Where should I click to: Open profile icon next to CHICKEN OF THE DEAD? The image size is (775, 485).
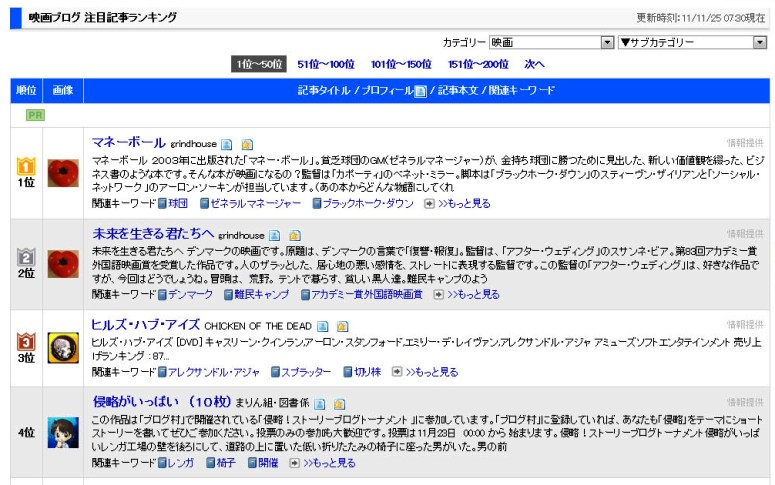tap(323, 326)
